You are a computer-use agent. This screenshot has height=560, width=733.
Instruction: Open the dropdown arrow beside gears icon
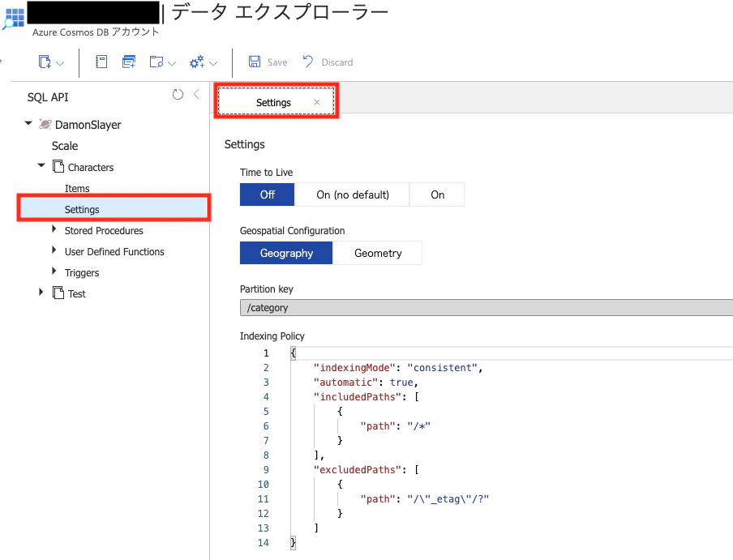click(x=213, y=63)
